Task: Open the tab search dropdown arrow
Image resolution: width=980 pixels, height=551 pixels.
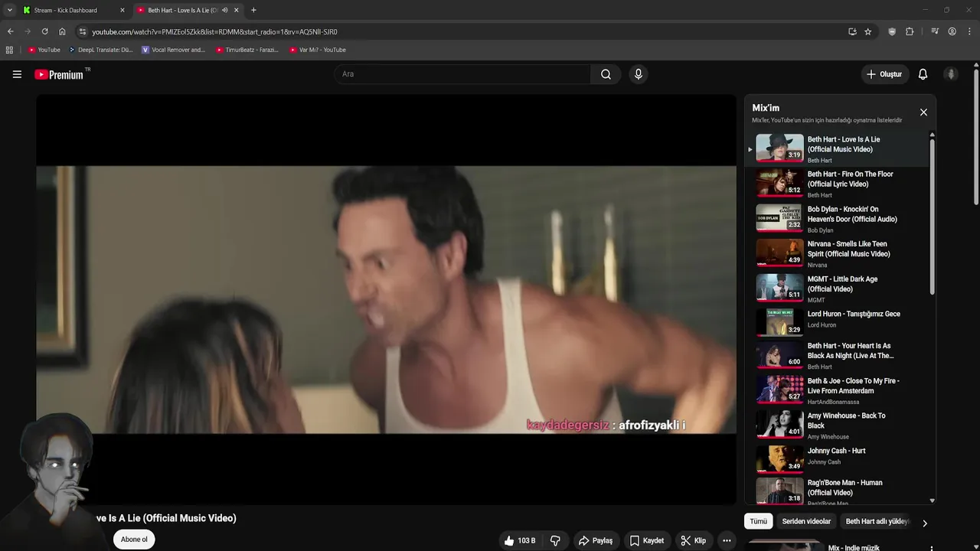Action: [9, 10]
